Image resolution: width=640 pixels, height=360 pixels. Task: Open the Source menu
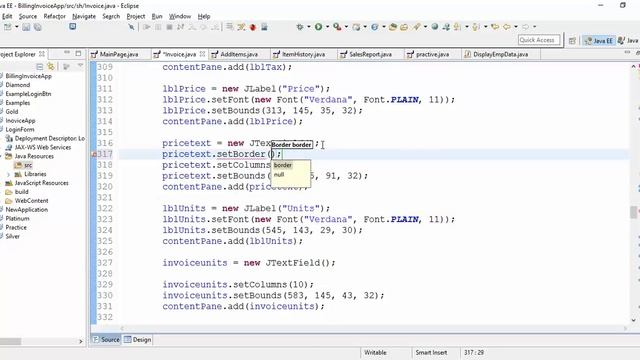point(28,16)
